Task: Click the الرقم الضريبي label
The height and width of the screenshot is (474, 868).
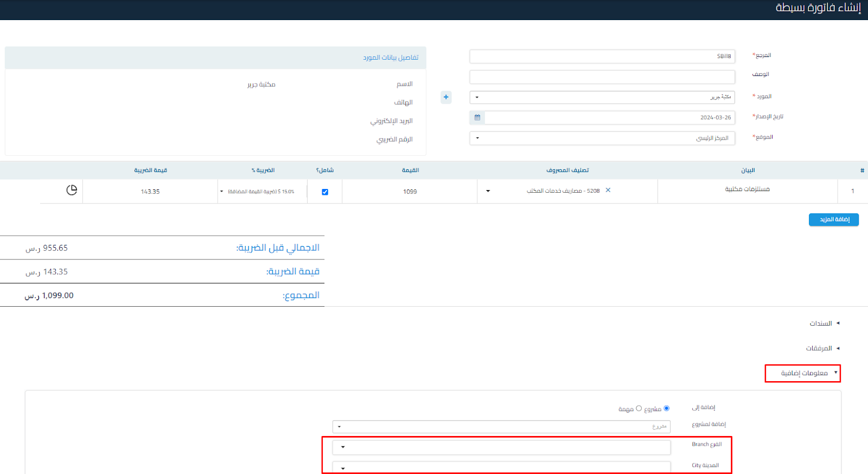Action: (394, 140)
